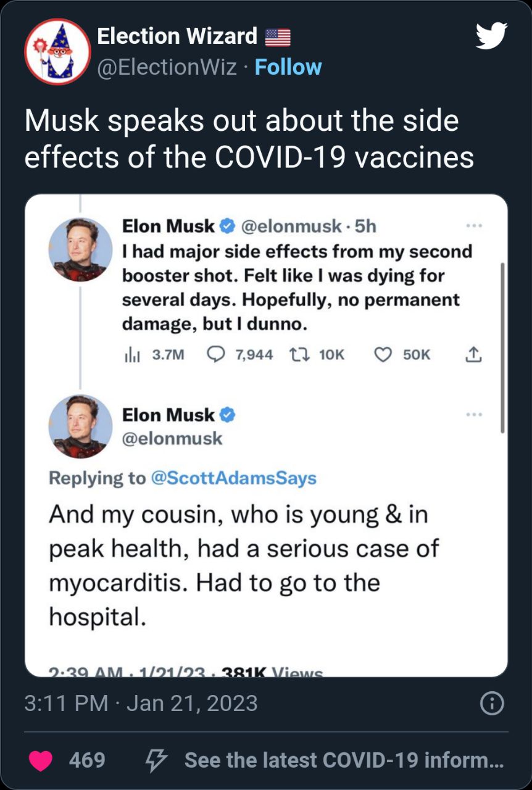This screenshot has height=790, width=532.
Task: Open three-dot menu on first Musk tweet
Action: pos(473,227)
